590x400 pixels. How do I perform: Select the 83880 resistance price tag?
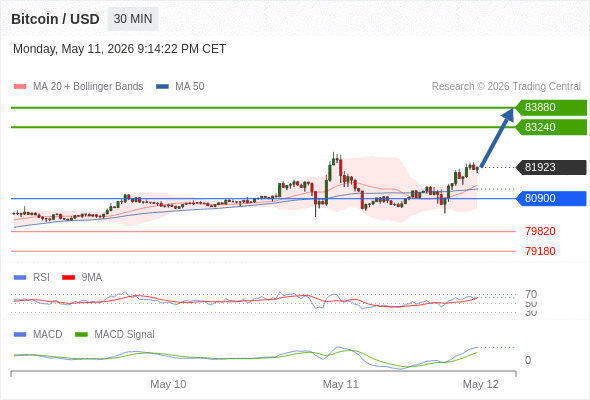click(x=551, y=108)
